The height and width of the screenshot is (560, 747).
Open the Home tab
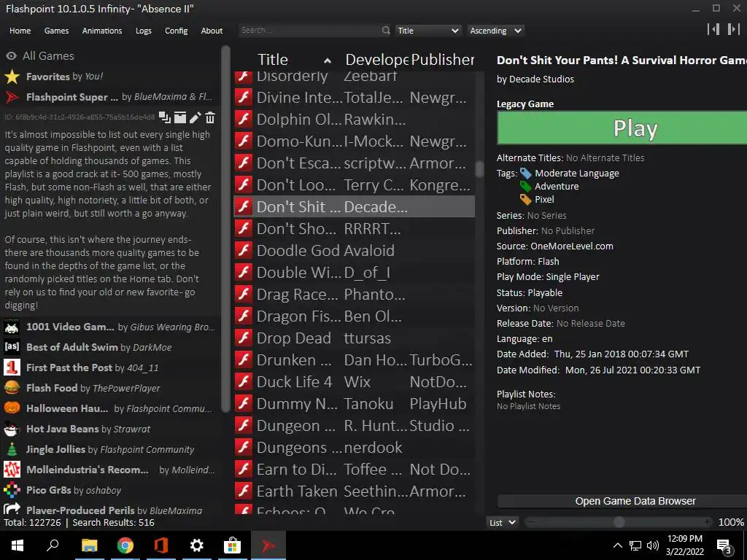click(20, 31)
